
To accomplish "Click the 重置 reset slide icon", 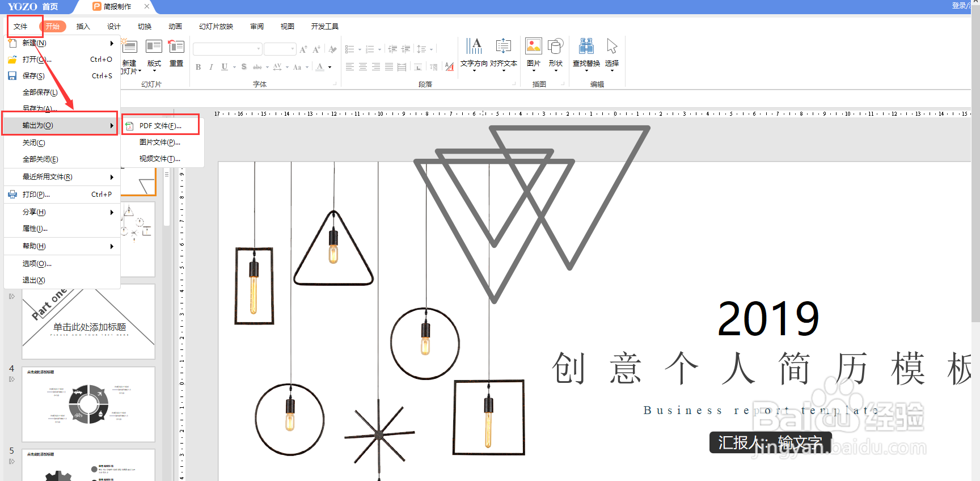I will tap(176, 47).
